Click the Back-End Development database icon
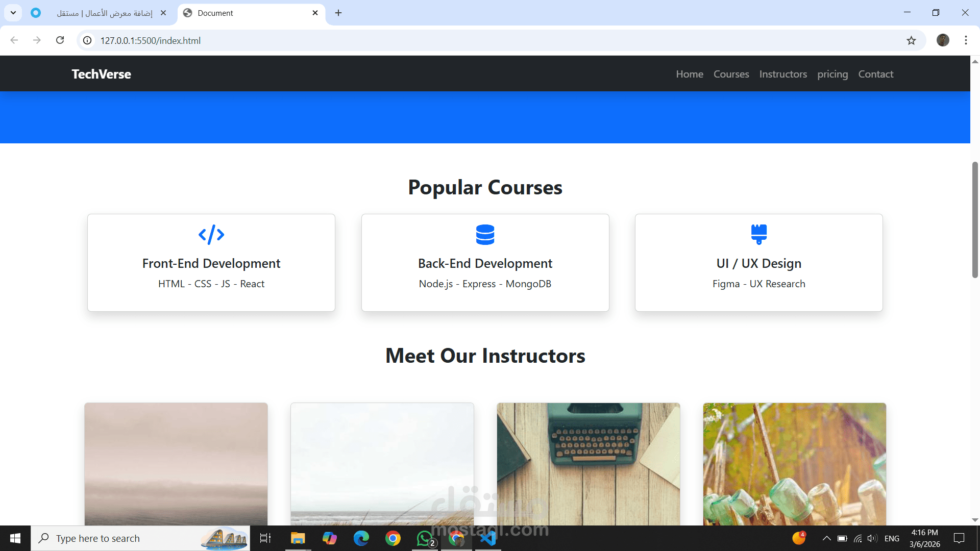 click(x=485, y=235)
